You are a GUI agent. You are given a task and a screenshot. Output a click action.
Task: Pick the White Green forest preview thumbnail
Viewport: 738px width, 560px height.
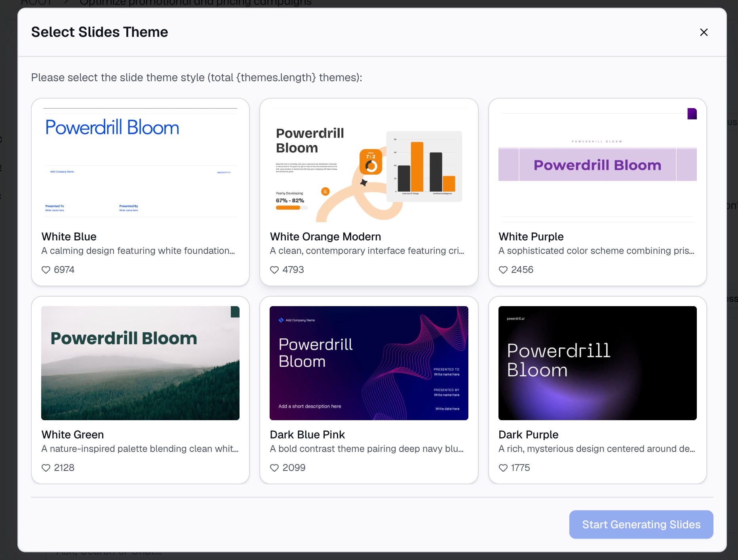(x=140, y=363)
